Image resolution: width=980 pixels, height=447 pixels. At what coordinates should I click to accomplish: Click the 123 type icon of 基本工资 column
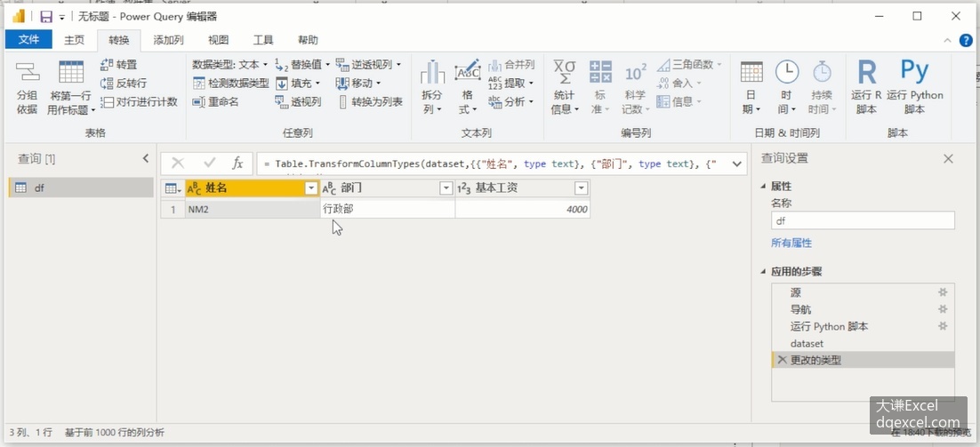(463, 188)
